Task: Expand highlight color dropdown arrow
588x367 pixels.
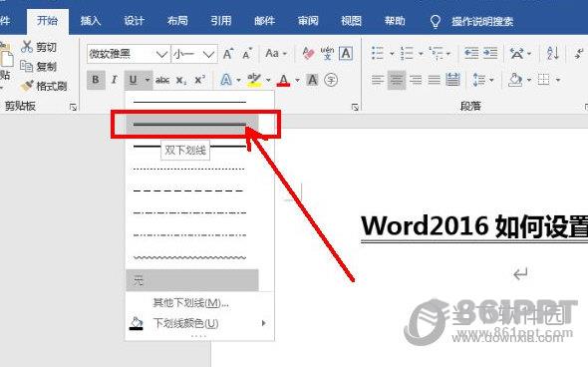Action: click(x=268, y=80)
